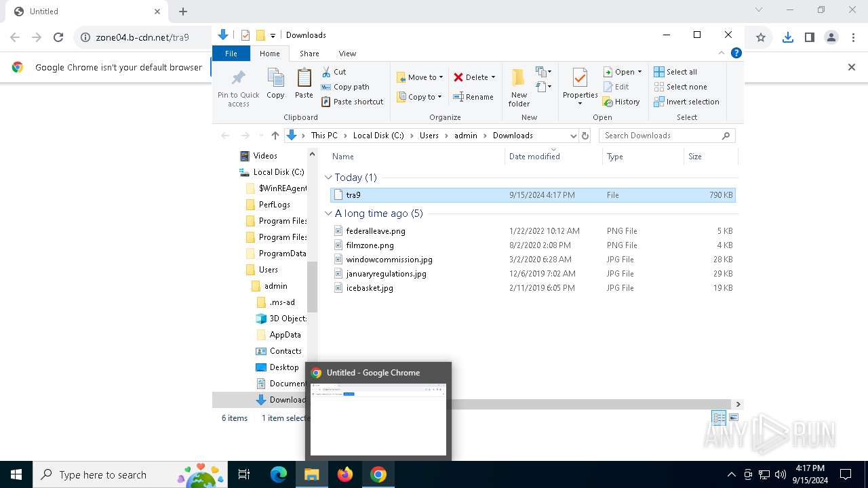The width and height of the screenshot is (868, 488).
Task: Click the Rename button
Action: pos(473,97)
